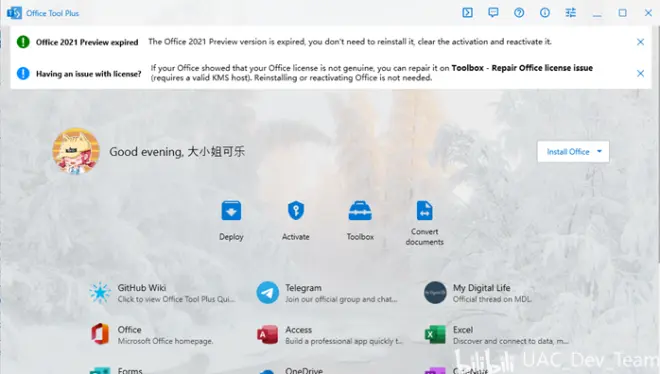Click the Access app icon
Image resolution: width=660 pixels, height=374 pixels.
[x=268, y=335]
